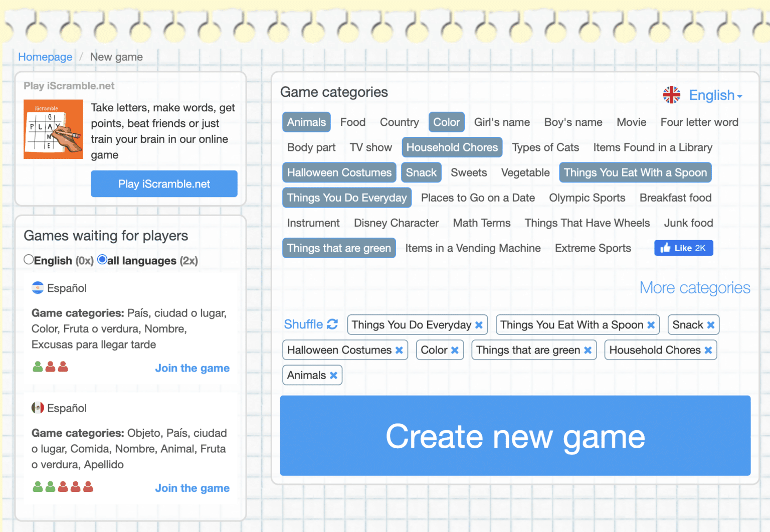Click Play iScramble.net button
This screenshot has height=532, width=770.
tap(164, 184)
